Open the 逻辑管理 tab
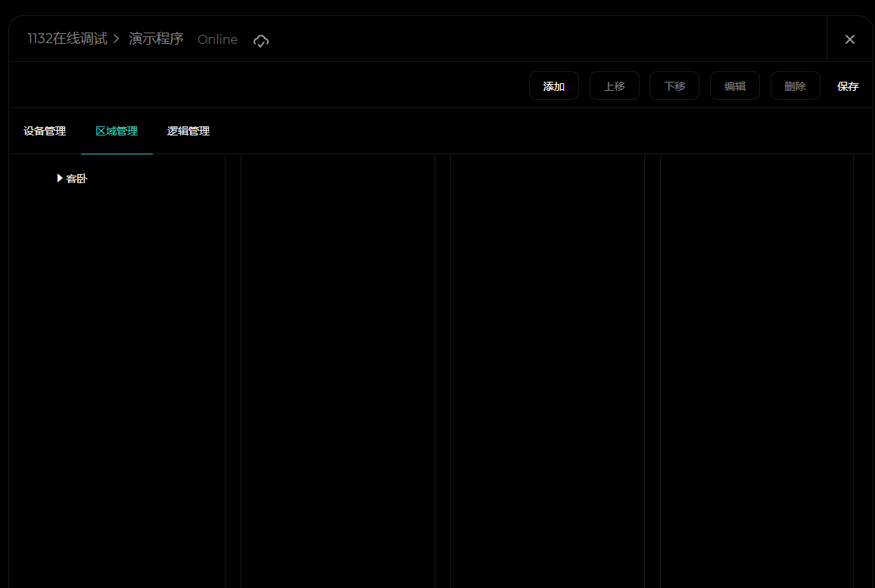Screen dimensions: 875x588 pyautogui.click(x=188, y=131)
